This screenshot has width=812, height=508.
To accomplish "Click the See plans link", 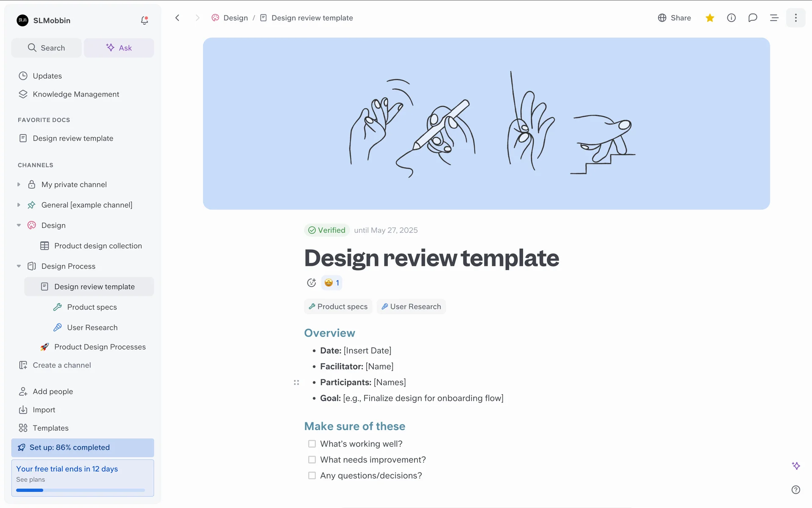I will [x=30, y=480].
